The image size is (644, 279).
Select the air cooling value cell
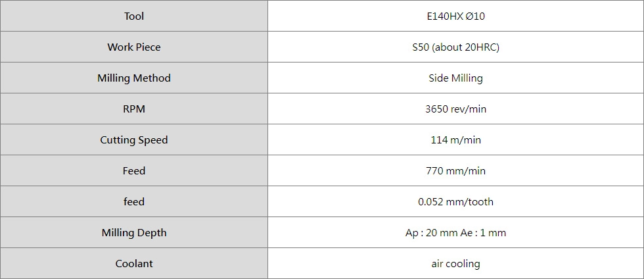pyautogui.click(x=455, y=263)
